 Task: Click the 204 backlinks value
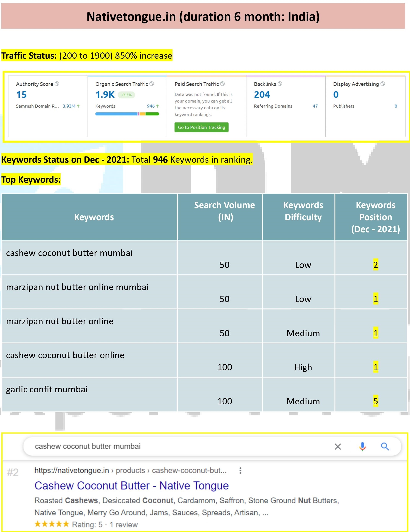[x=262, y=95]
